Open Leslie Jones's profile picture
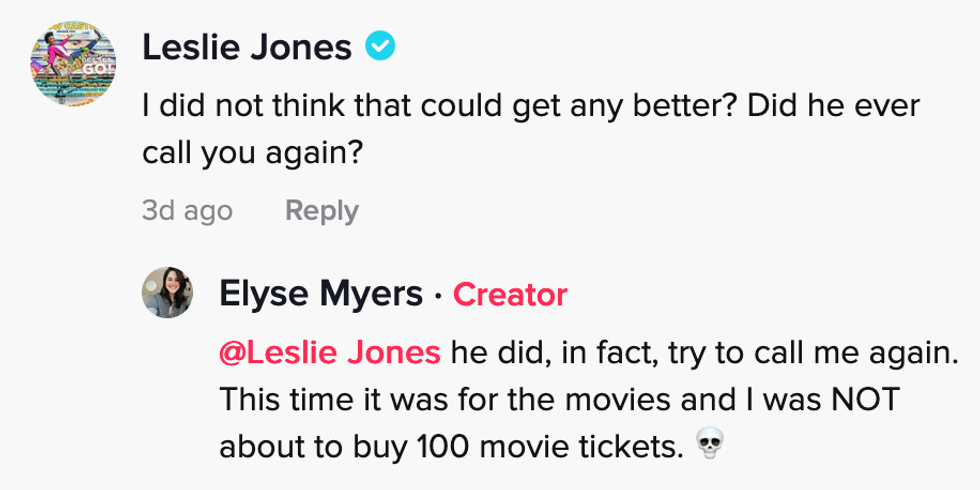The height and width of the screenshot is (490, 980). click(75, 63)
